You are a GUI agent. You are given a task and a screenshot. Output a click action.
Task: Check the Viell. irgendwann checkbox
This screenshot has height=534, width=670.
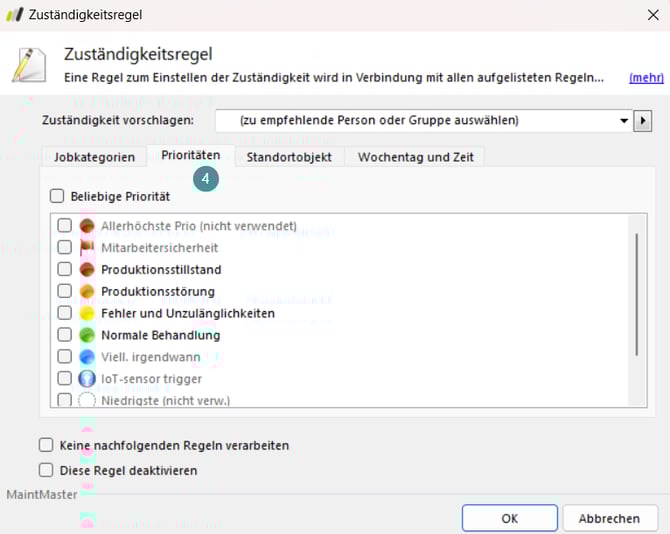coord(65,356)
